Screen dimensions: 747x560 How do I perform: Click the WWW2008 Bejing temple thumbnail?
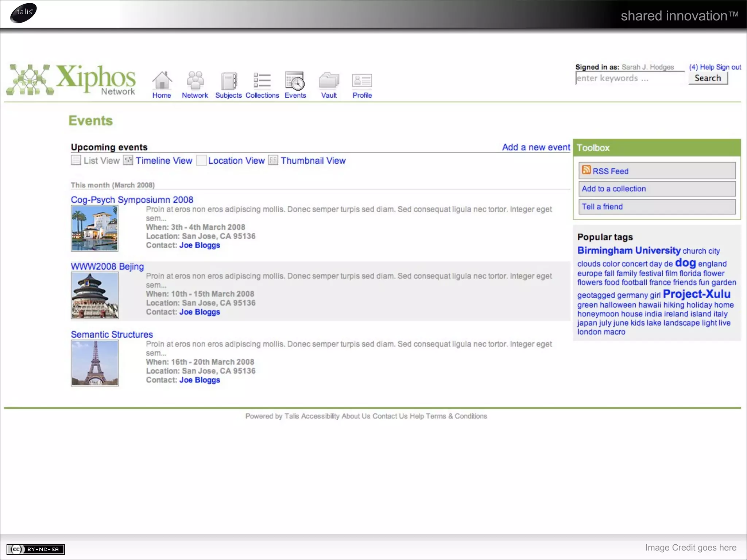95,295
